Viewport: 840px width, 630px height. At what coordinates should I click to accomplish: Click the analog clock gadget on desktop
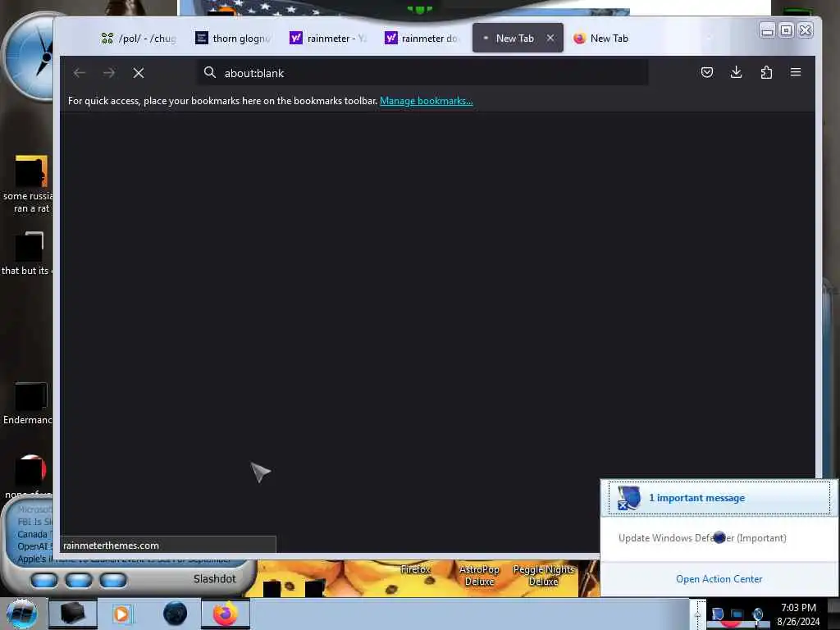(x=30, y=57)
